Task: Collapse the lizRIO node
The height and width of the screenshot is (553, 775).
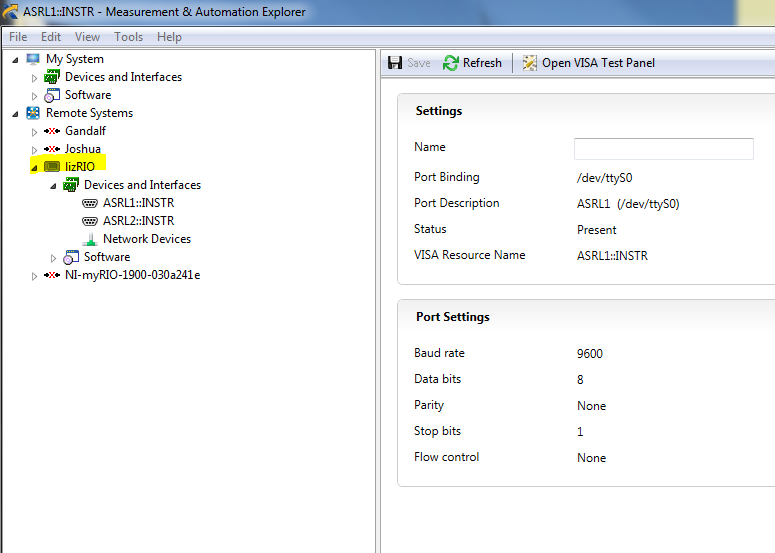Action: point(34,168)
